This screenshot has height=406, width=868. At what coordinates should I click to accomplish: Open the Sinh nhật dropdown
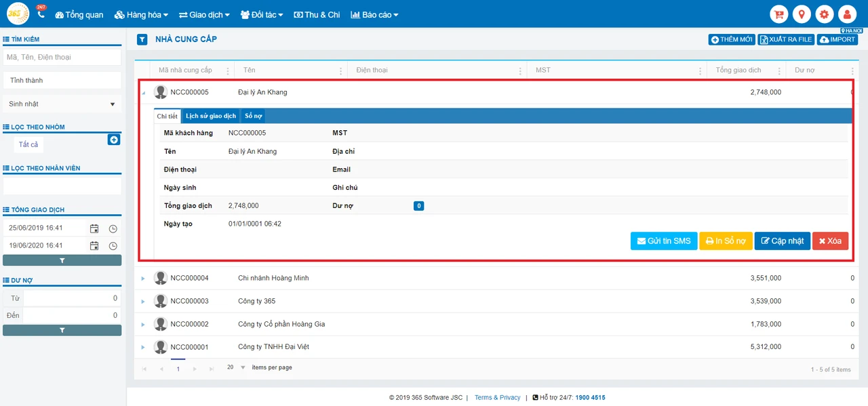pos(62,104)
